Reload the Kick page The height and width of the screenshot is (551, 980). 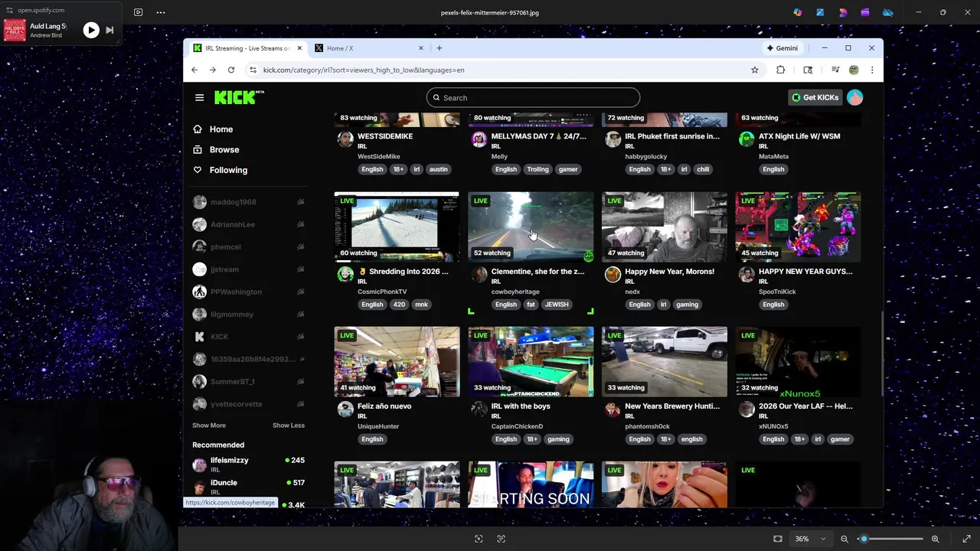click(231, 70)
